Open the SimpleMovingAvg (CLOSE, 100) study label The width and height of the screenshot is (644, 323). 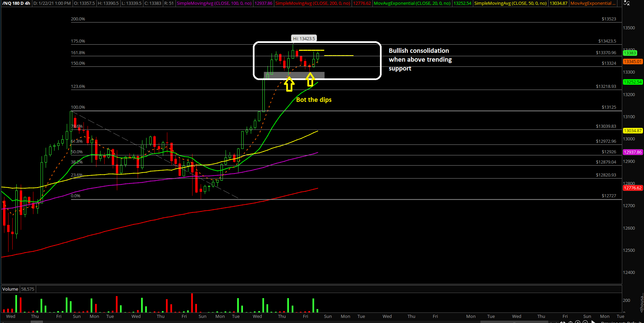coord(214,3)
